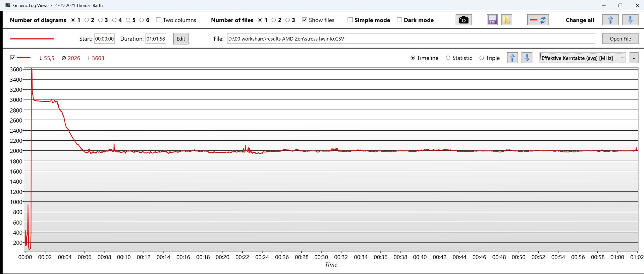Click the purple floppy disk save icon
The width and height of the screenshot is (644, 274).
492,20
